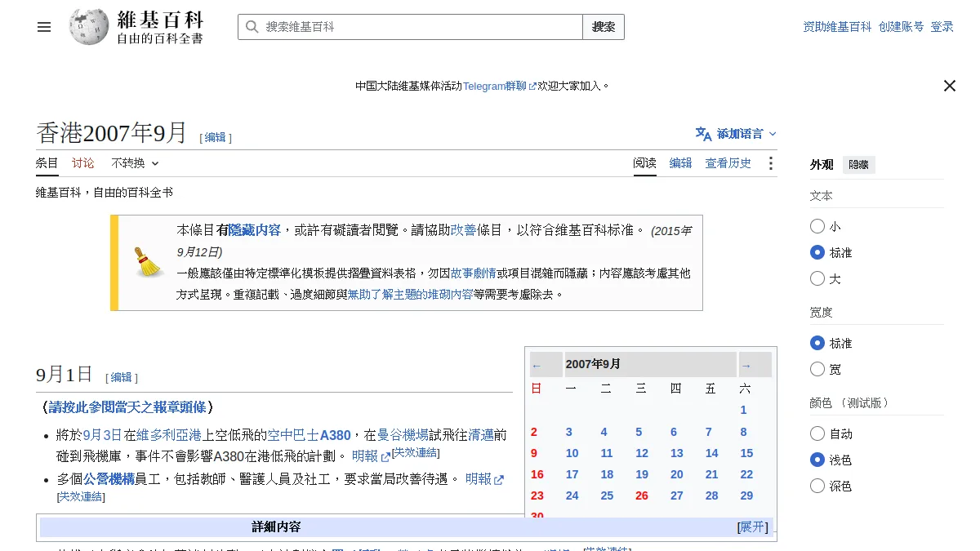
Task: Select standard width option
Action: 817,343
